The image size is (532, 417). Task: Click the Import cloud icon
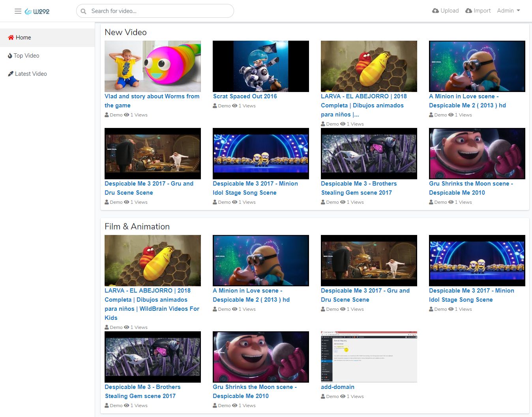pyautogui.click(x=468, y=11)
